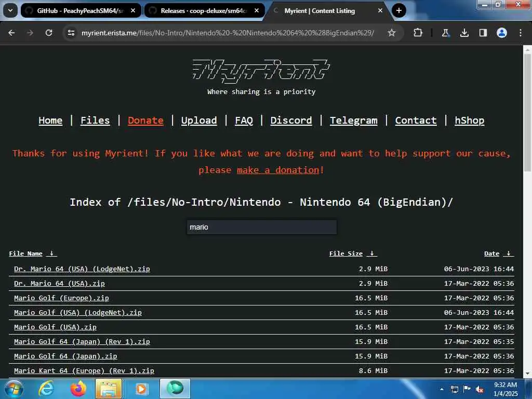Open the taskbar clock 9:32 AM
The image size is (532, 399).
pyautogui.click(x=506, y=389)
